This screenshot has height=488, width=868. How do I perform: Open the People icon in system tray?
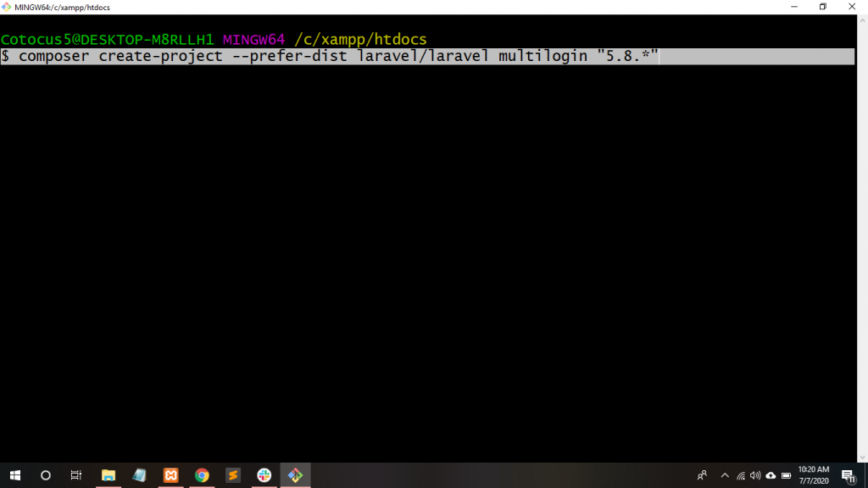click(703, 475)
